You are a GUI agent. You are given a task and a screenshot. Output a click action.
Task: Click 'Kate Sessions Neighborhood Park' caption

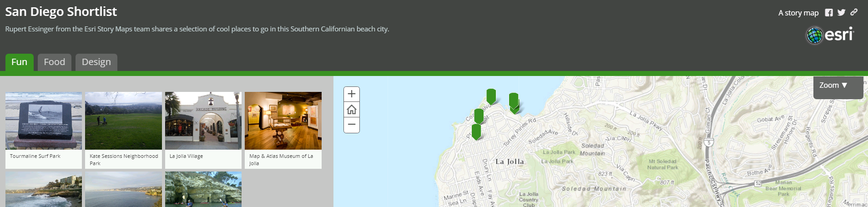pos(124,160)
